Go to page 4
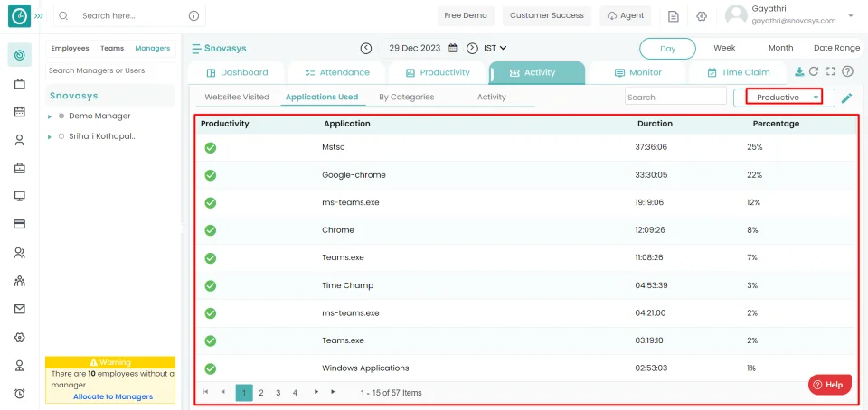Screen dimensions: 868x410 (295, 392)
